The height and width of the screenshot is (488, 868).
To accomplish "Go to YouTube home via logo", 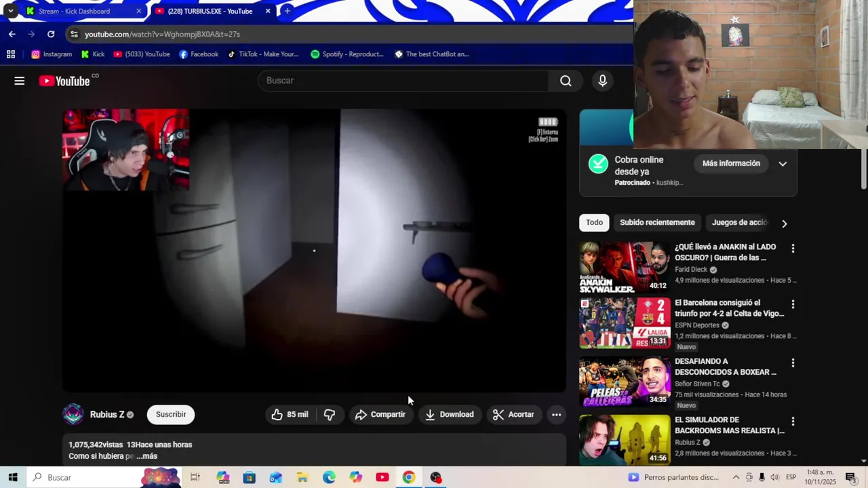I will (64, 81).
